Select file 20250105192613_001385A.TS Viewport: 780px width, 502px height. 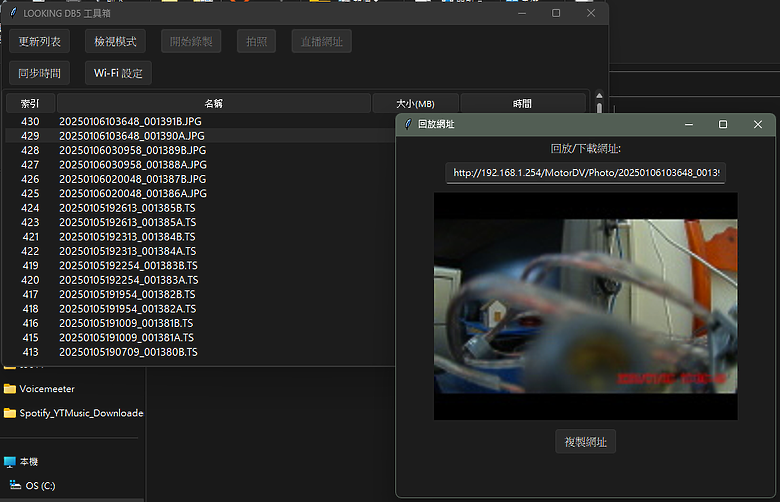coord(128,222)
